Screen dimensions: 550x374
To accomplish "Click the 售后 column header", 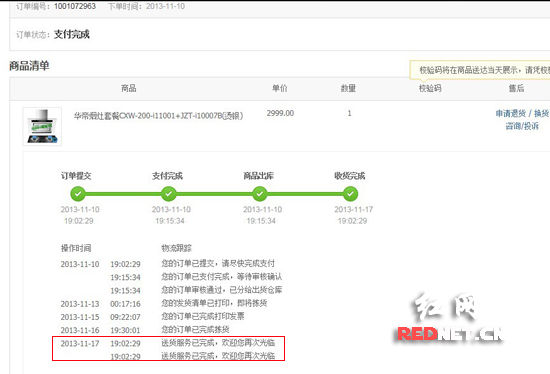I will coord(516,88).
